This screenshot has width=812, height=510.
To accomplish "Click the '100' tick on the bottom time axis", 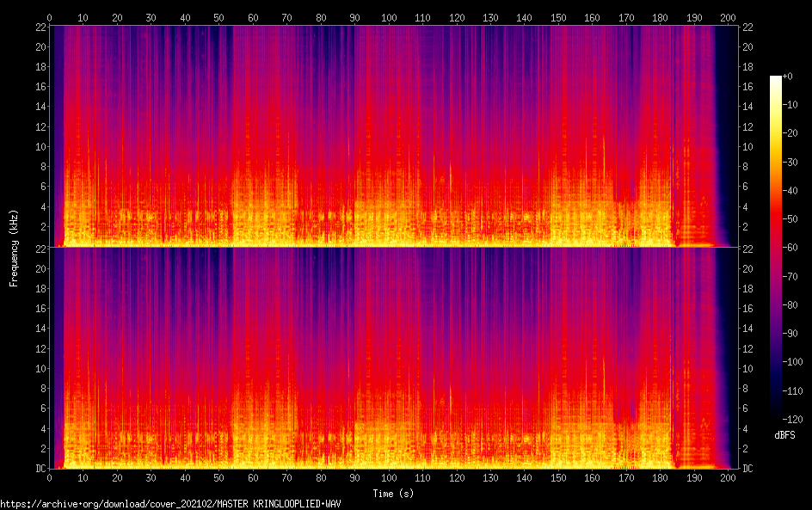I will pos(389,478).
